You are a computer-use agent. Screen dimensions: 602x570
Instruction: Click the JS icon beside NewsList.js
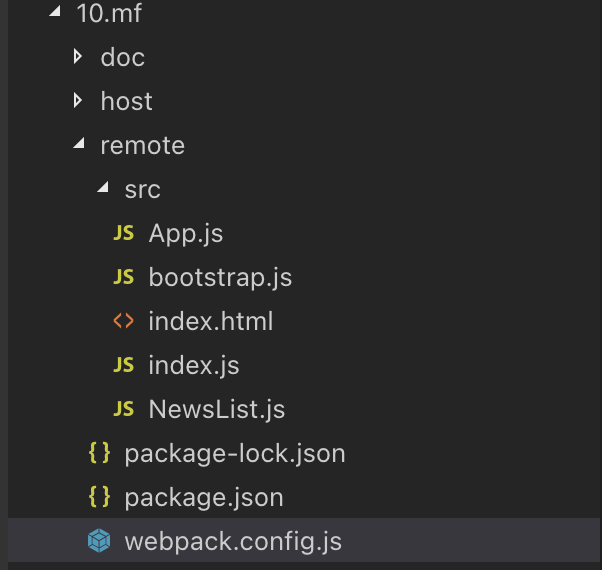(124, 409)
